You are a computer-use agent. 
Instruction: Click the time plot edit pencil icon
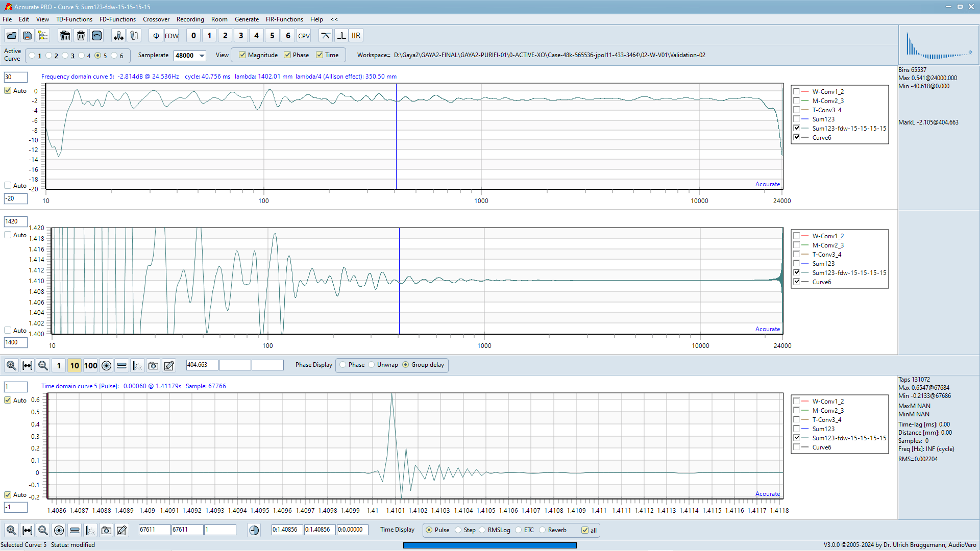coord(121,530)
